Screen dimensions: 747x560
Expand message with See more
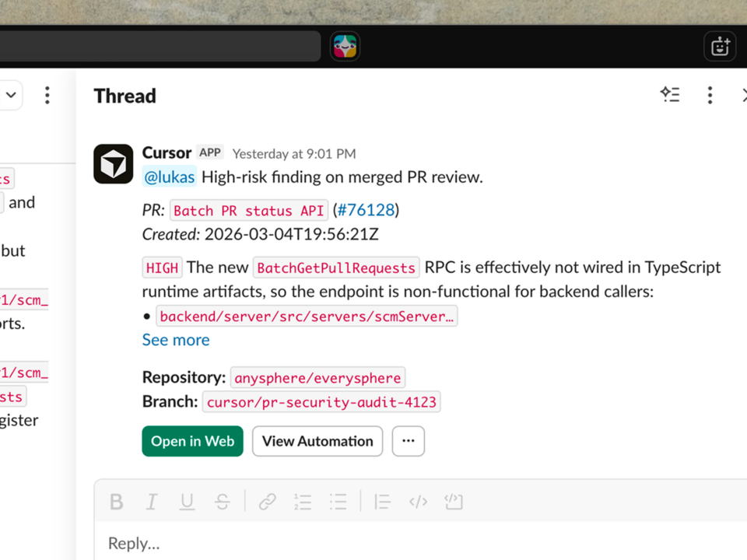pos(176,340)
